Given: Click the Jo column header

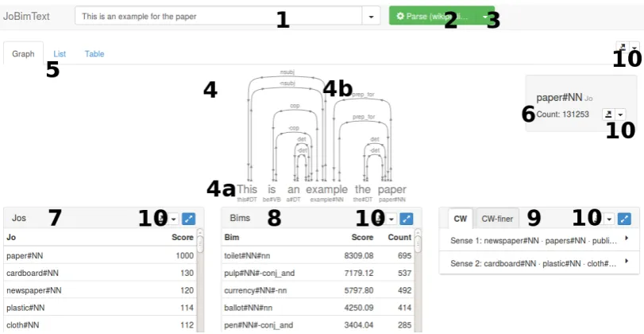Looking at the screenshot, I should point(11,237).
